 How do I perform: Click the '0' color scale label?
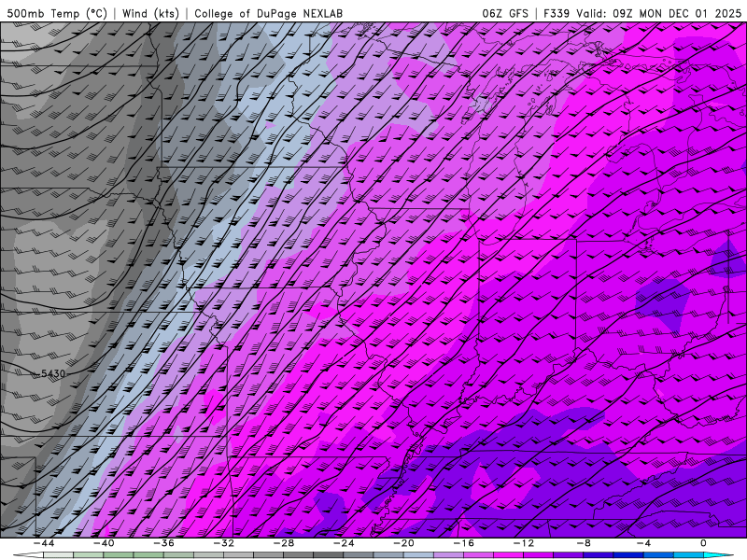(703, 543)
